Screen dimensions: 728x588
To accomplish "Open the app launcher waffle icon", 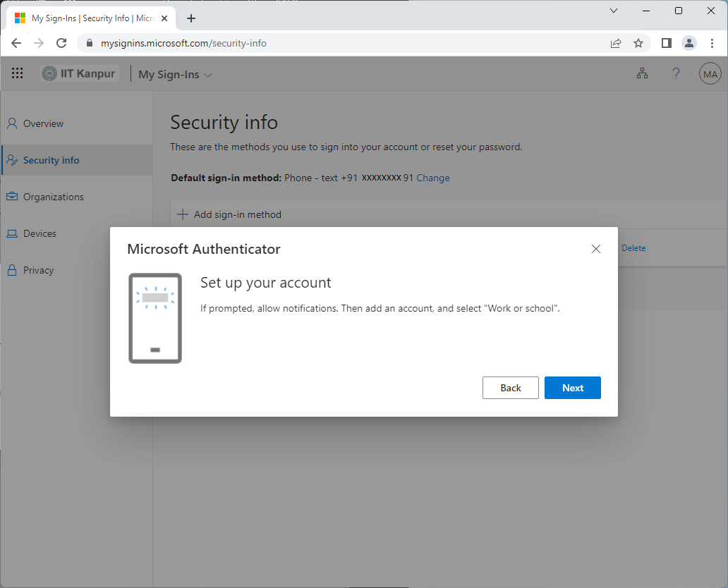I will [17, 73].
